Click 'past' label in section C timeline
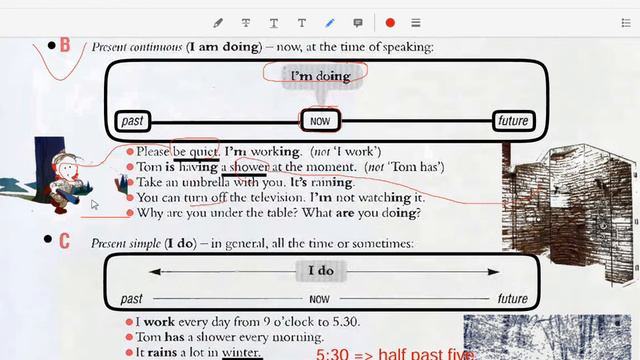640x360 pixels. 131,299
